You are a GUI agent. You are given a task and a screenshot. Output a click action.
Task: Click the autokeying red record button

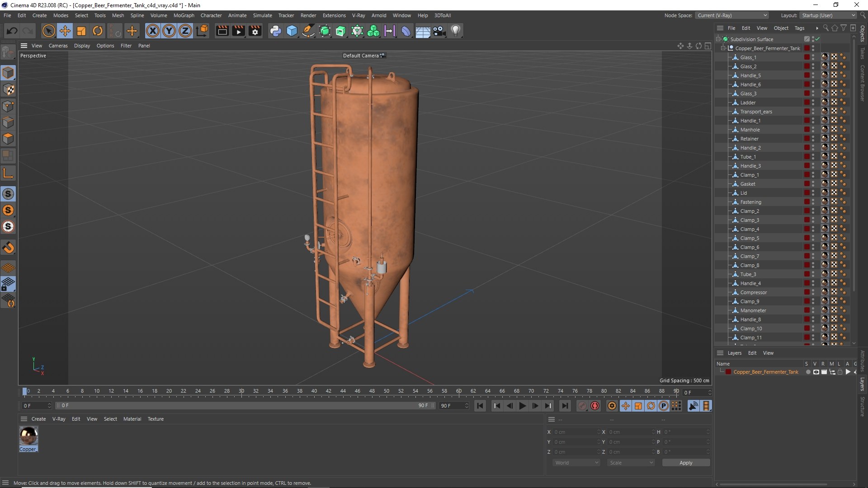point(595,406)
